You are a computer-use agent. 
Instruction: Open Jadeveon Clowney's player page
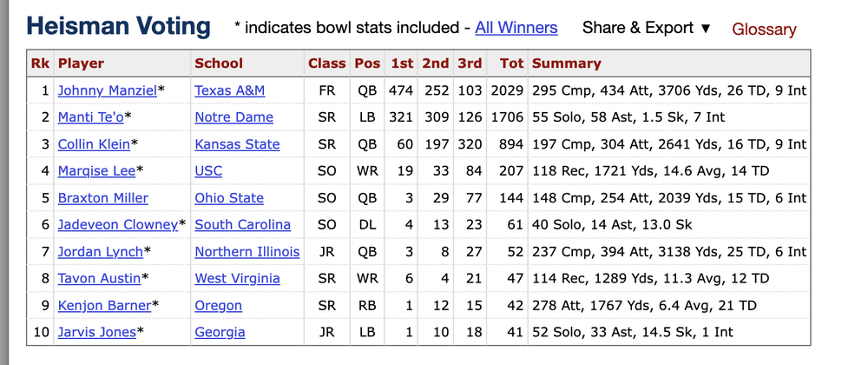coord(117,225)
